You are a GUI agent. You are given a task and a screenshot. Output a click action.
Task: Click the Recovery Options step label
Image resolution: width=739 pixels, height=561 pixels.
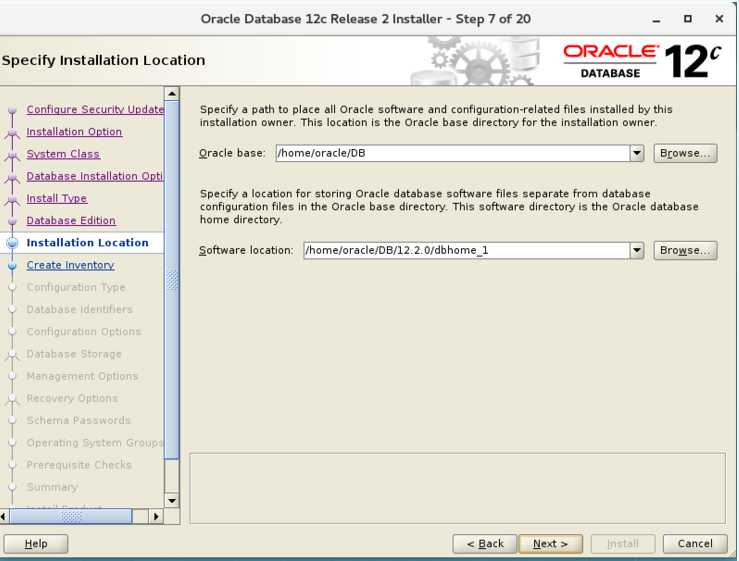pyautogui.click(x=72, y=398)
